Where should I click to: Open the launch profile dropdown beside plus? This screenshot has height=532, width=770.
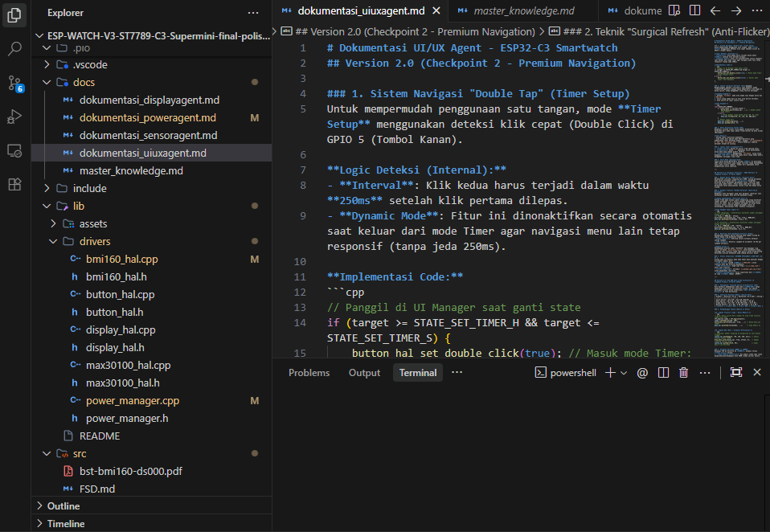pos(624,373)
